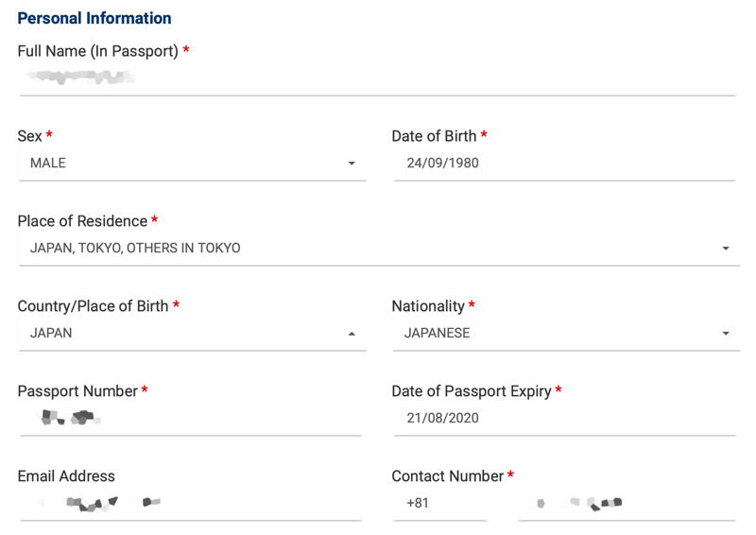
Task: Click JAPAN, TOKYO, OTHERS IN TOKYO value
Action: [135, 248]
